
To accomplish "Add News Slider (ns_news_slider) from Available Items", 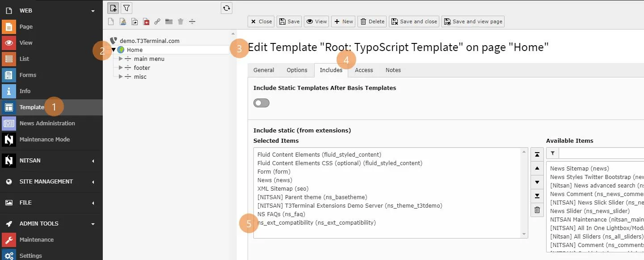I will click(x=589, y=211).
